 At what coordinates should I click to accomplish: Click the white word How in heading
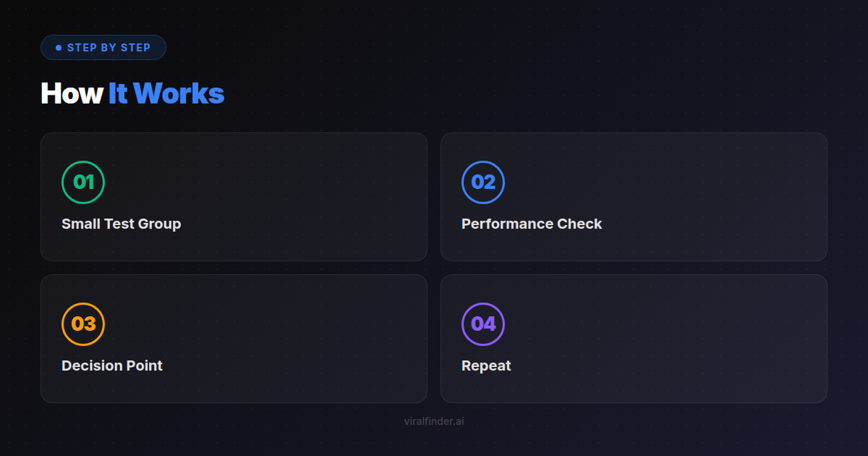click(x=72, y=94)
